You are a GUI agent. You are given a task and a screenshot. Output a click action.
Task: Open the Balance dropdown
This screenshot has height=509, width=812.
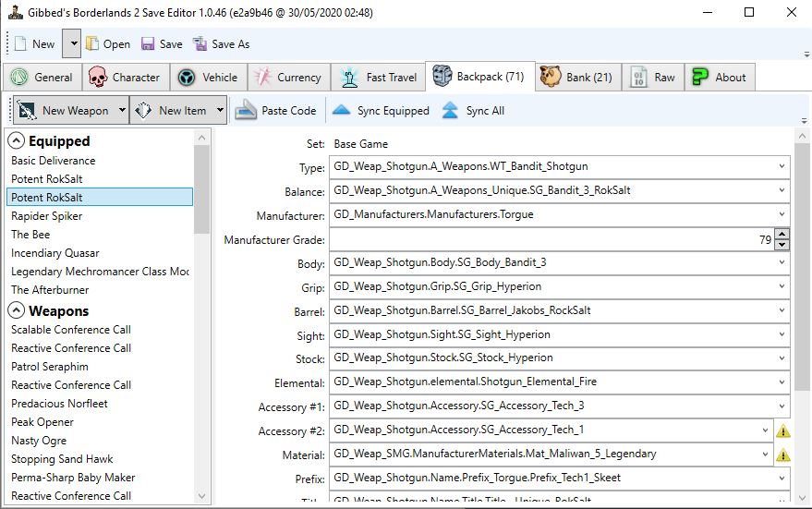(x=782, y=190)
